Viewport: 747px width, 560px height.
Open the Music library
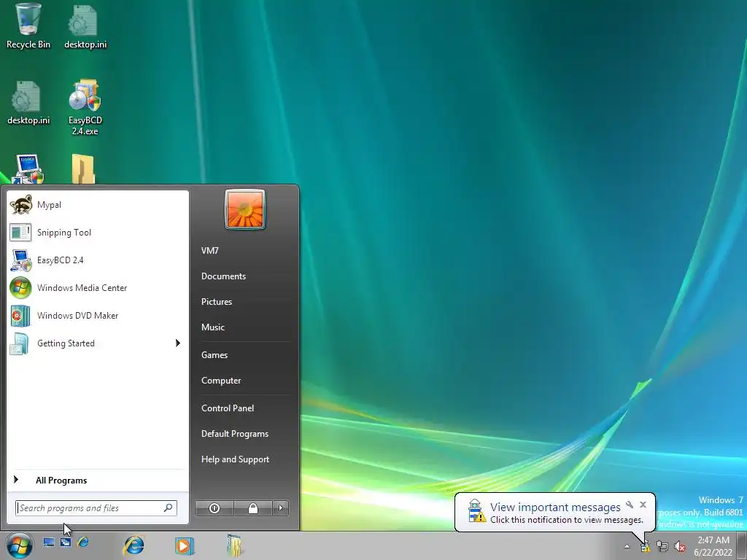tap(213, 327)
